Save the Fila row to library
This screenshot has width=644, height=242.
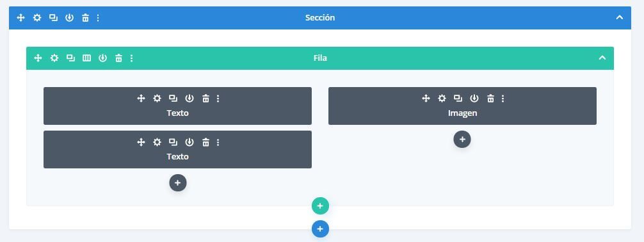tap(102, 58)
